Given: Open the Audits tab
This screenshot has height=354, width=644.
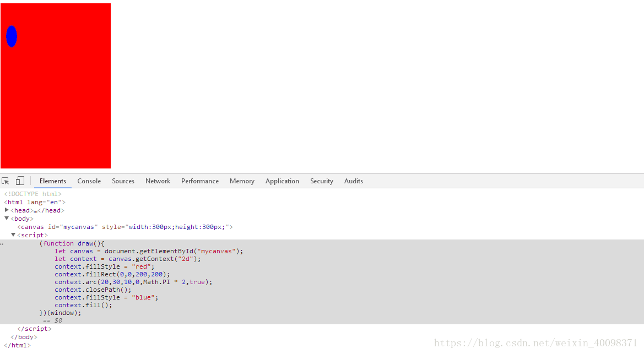Looking at the screenshot, I should pyautogui.click(x=354, y=181).
